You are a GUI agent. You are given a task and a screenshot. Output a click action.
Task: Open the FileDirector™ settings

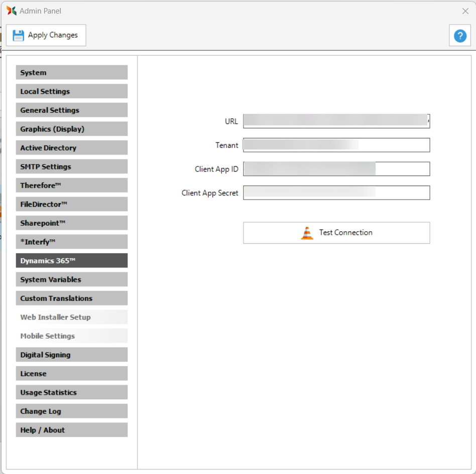click(x=71, y=204)
